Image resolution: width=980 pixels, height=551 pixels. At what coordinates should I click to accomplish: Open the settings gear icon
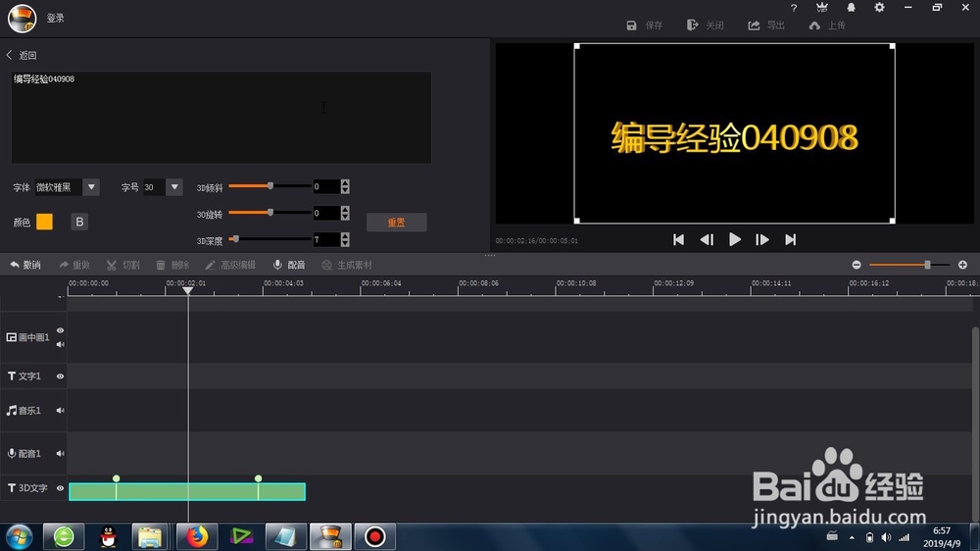[x=879, y=8]
